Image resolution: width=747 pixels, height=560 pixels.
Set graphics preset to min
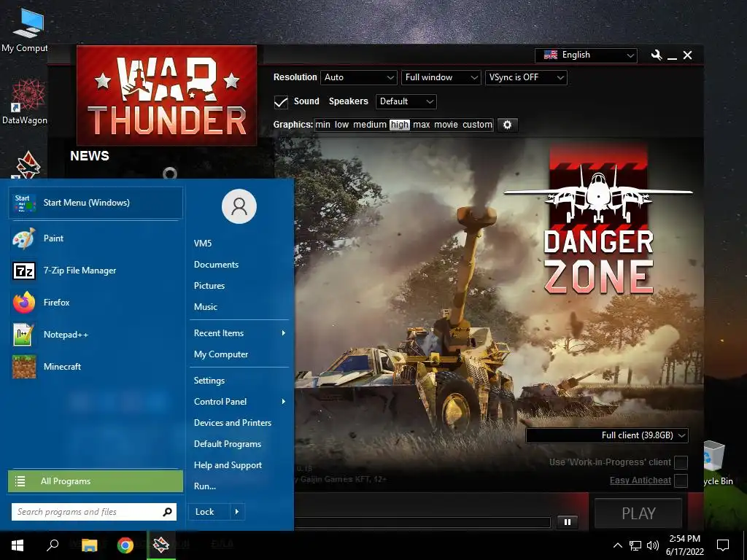tap(322, 125)
